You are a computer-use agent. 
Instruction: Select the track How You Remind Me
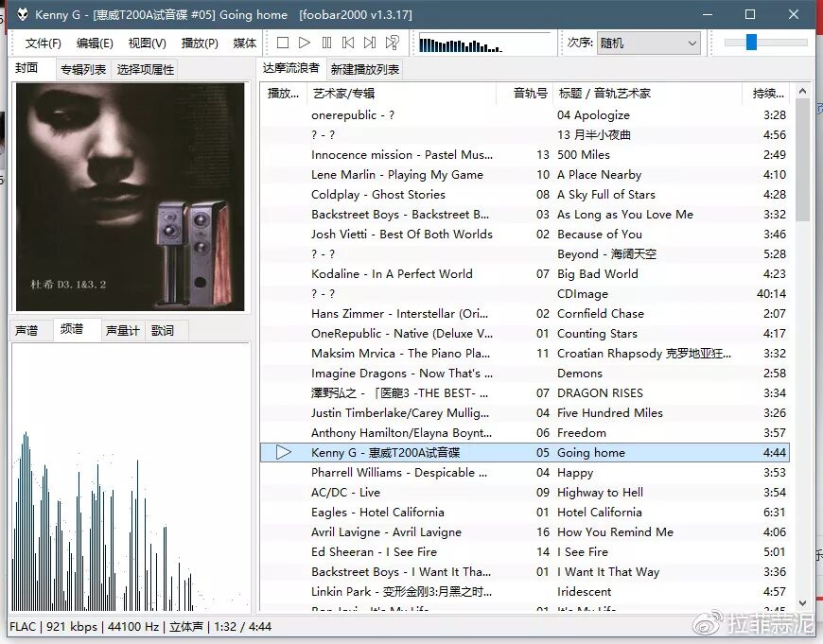525,532
